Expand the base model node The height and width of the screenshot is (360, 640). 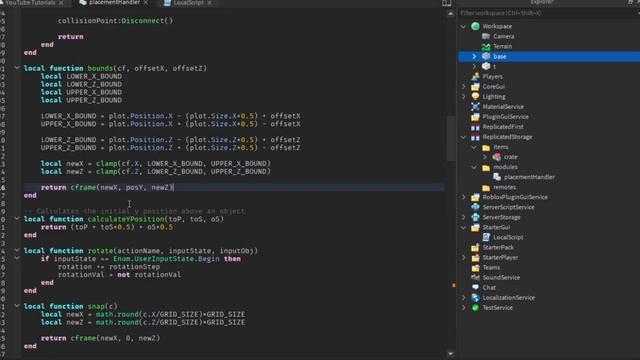(x=474, y=56)
